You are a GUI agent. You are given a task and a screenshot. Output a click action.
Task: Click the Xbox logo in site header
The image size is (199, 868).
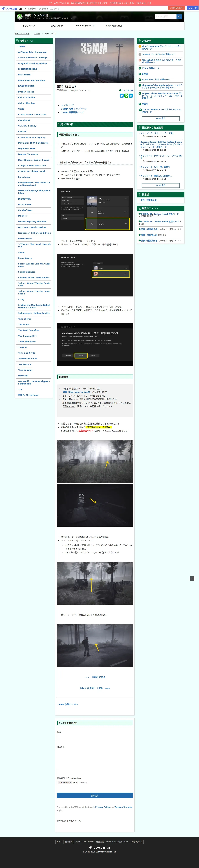pyautogui.click(x=20, y=16)
